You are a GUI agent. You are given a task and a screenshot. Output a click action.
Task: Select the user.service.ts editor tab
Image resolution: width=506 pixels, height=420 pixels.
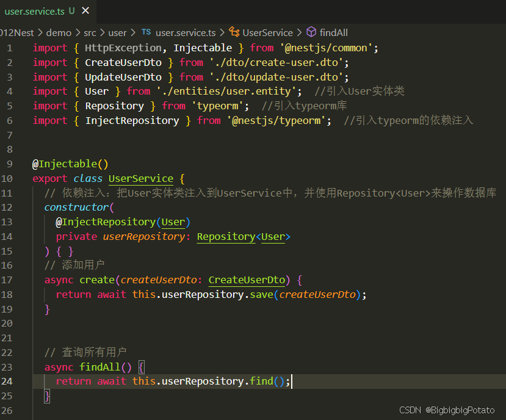tap(48, 12)
